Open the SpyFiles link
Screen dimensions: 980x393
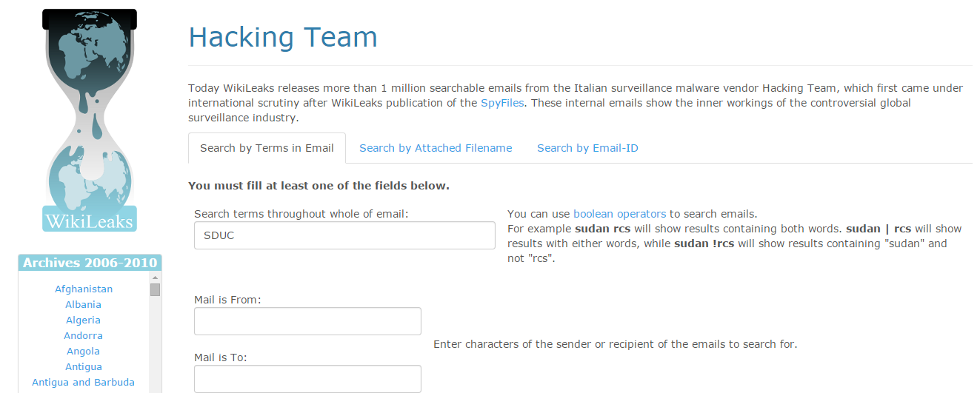coord(503,103)
